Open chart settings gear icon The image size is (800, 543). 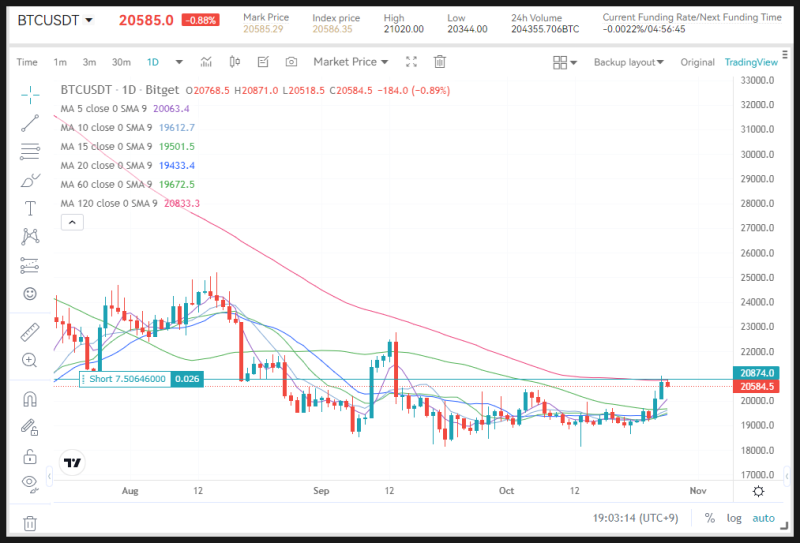tap(759, 491)
